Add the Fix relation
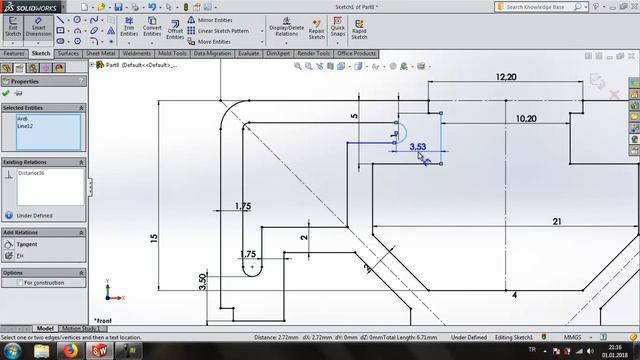 click(20, 256)
